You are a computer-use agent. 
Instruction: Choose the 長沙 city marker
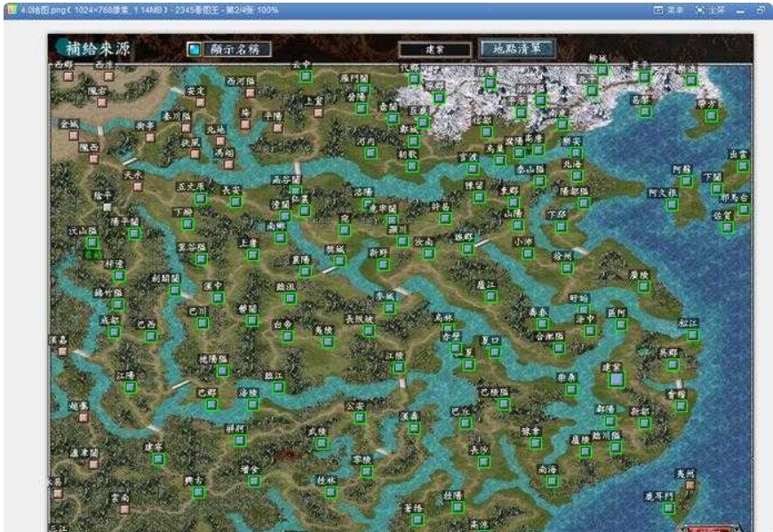coord(483,462)
